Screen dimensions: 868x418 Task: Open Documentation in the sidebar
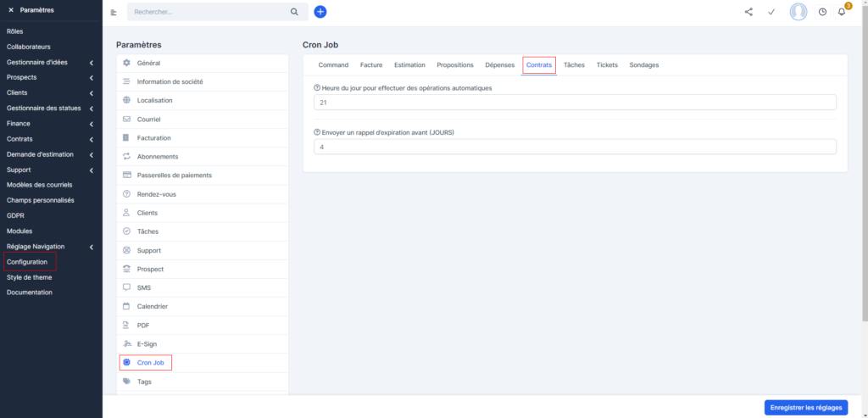point(30,293)
